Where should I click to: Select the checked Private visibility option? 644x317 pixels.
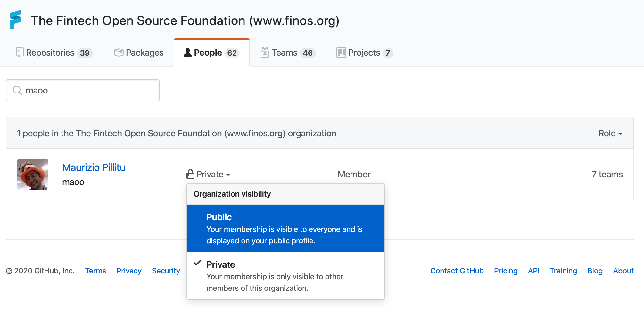tap(285, 276)
